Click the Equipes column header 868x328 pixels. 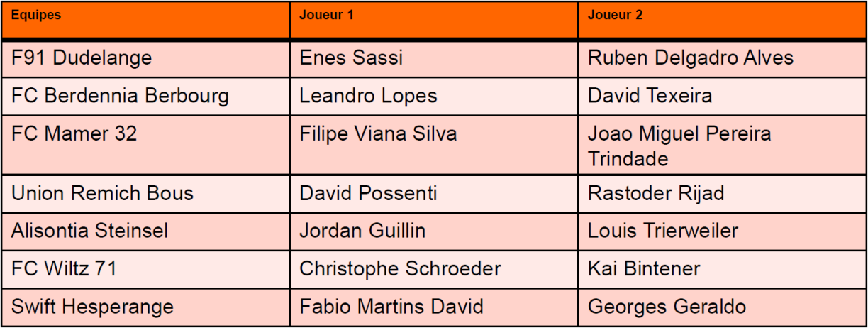[37, 16]
